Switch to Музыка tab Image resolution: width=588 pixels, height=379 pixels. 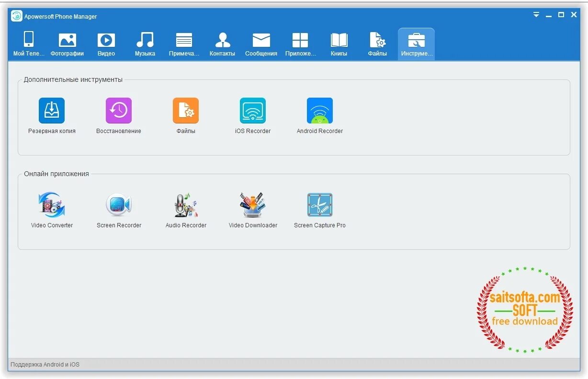point(145,44)
